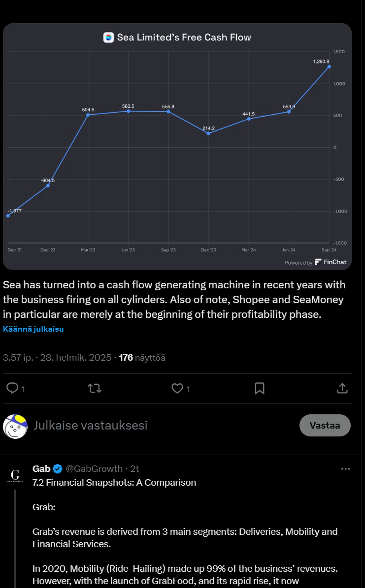Repost this tweet using the retweet icon
The image size is (365, 588).
point(94,388)
